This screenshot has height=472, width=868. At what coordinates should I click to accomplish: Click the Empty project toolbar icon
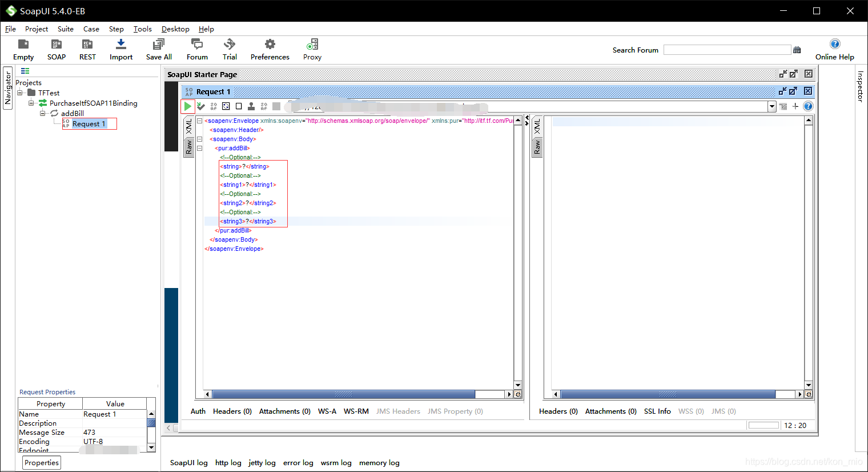tap(23, 45)
